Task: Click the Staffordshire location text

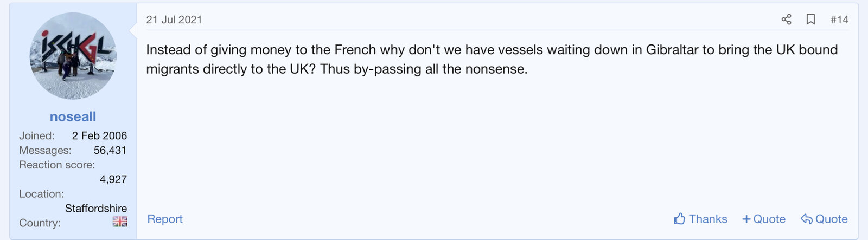Action: click(96, 208)
